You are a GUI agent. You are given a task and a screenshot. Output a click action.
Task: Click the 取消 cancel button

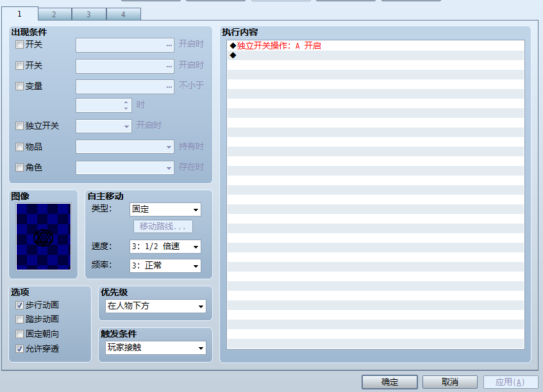point(450,382)
